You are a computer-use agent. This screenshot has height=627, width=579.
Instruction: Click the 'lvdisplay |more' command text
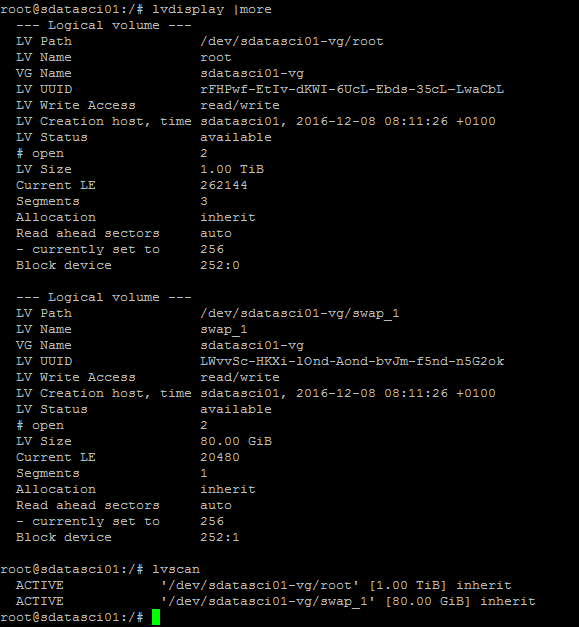(212, 9)
